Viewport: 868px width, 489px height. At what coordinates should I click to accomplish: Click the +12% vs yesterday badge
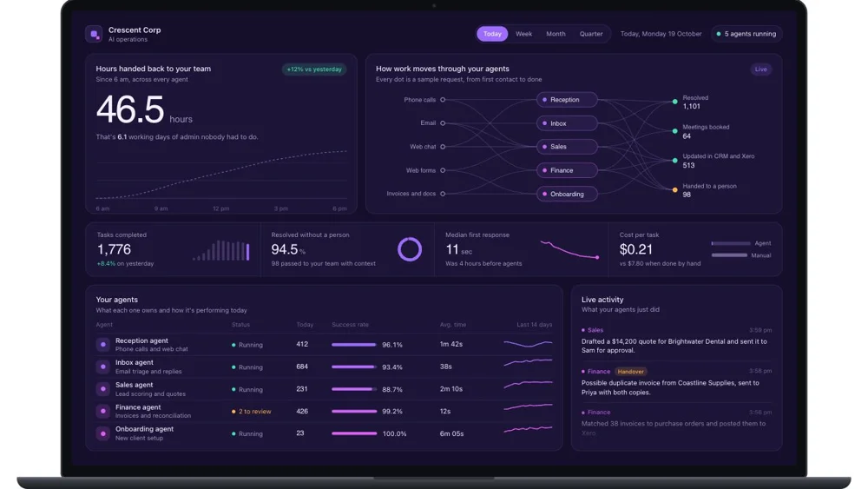pos(314,69)
